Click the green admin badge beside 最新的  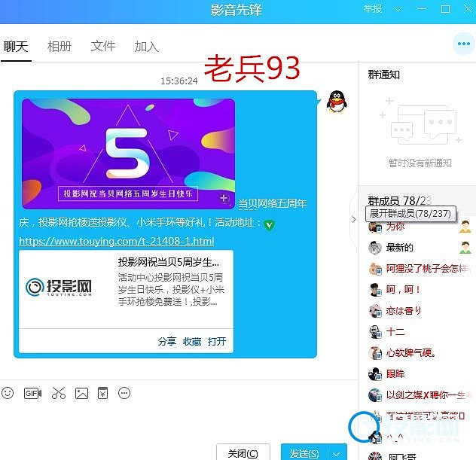pyautogui.click(x=465, y=248)
